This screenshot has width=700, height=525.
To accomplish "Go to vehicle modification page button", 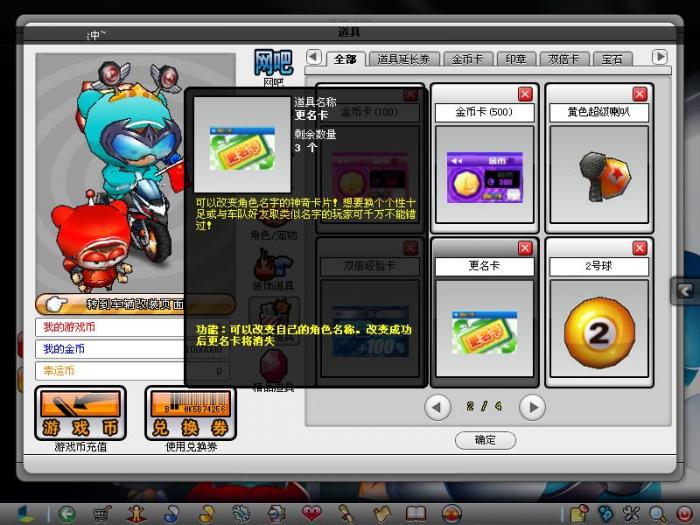I will pyautogui.click(x=134, y=304).
